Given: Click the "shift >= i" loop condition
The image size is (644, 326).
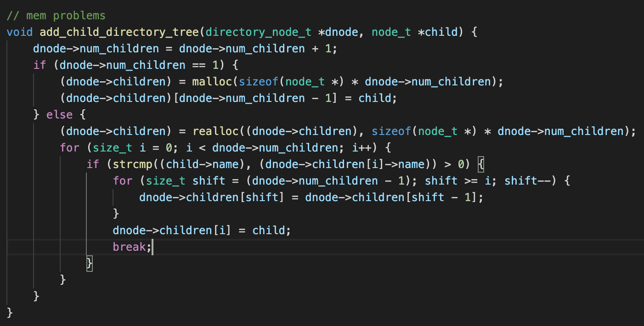Looking at the screenshot, I should (461, 180).
